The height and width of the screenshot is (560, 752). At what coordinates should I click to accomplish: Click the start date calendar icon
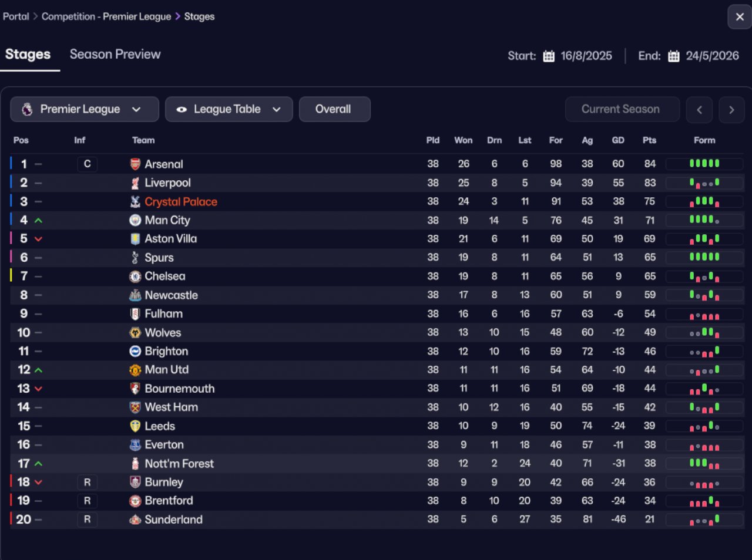tap(549, 56)
